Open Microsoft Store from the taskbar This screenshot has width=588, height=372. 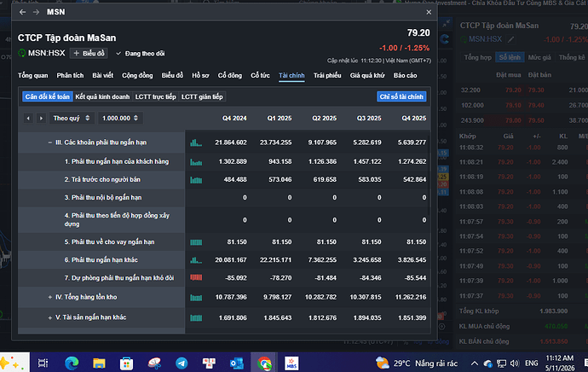(x=126, y=363)
